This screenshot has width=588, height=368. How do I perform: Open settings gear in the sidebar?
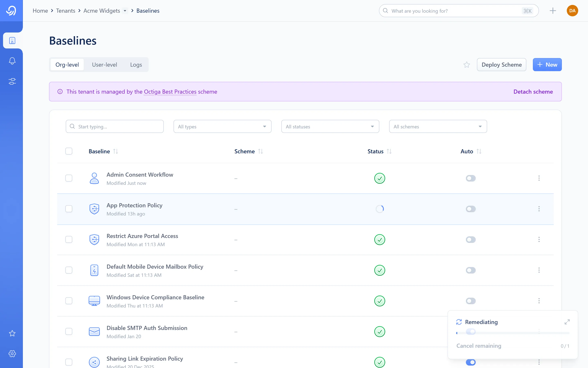[x=12, y=354]
